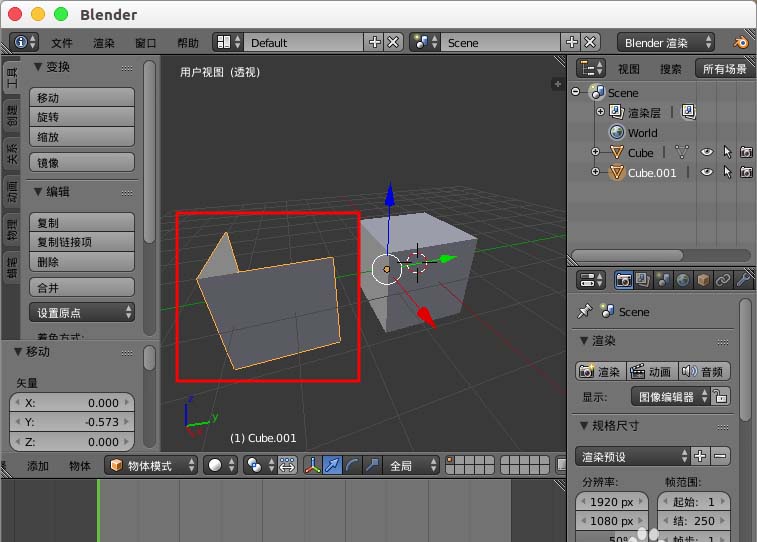Click the 移动 button in tool shelf
The image size is (757, 542).
[x=82, y=97]
